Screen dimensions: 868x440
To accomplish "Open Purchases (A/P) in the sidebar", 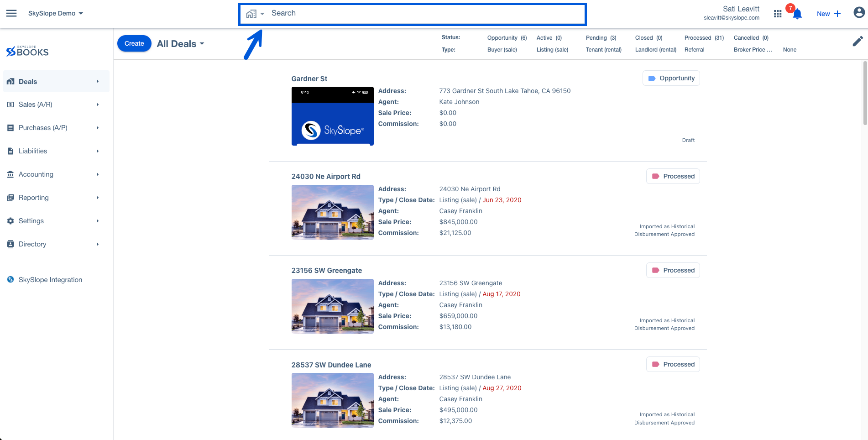I will click(x=56, y=128).
